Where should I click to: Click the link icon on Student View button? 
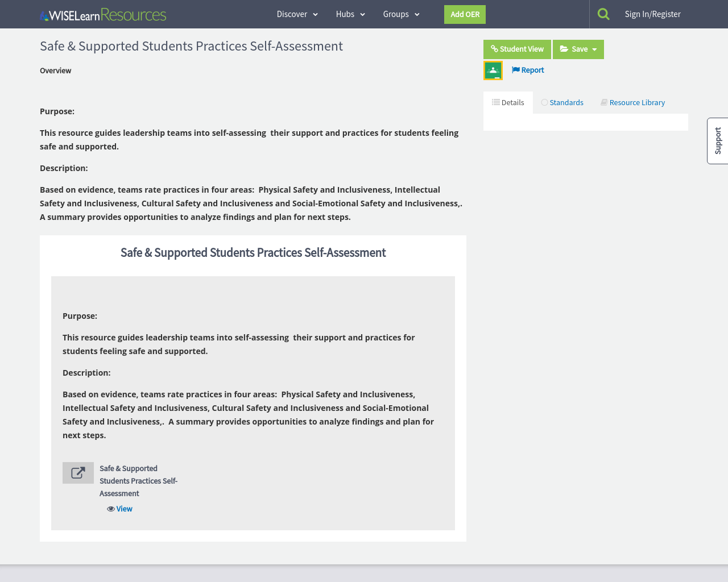[x=494, y=49]
